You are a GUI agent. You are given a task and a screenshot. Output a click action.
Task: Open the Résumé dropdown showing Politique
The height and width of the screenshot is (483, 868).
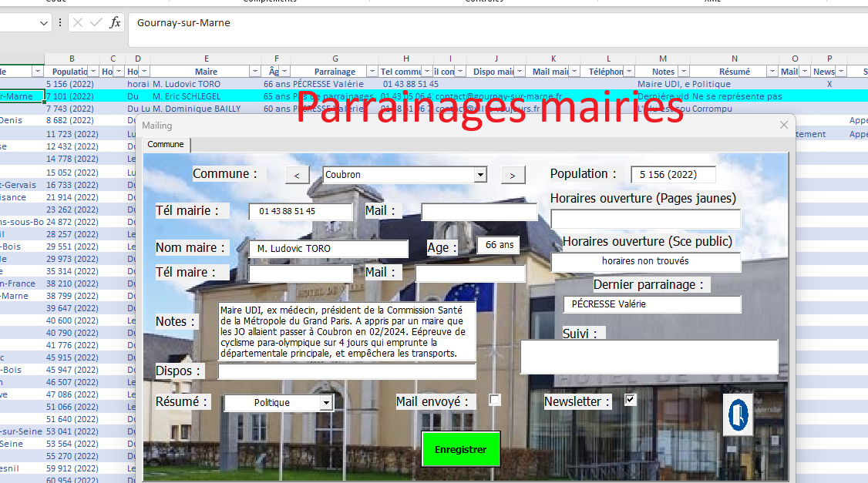(x=326, y=403)
